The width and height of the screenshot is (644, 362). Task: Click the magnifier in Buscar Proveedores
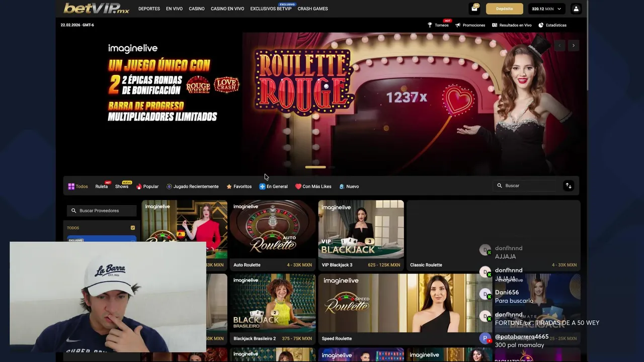tap(73, 211)
